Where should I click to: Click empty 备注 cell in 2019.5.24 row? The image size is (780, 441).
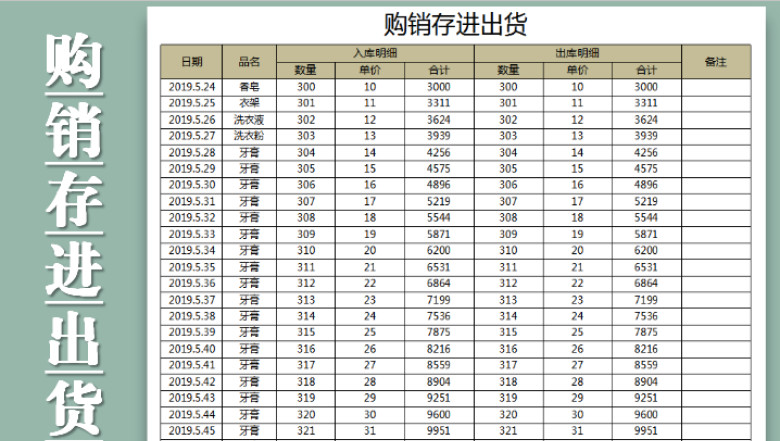point(716,87)
